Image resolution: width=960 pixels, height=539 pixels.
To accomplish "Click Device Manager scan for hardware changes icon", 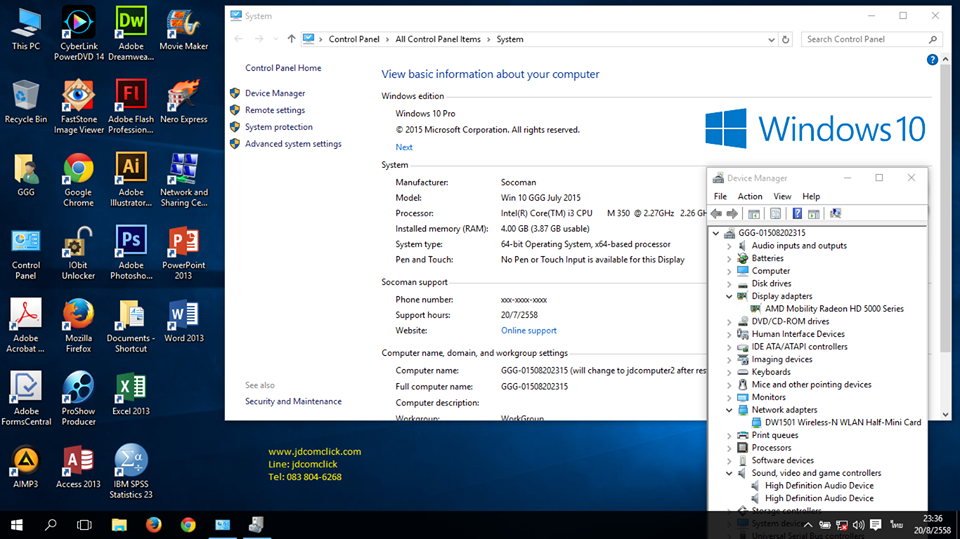I will pos(835,213).
